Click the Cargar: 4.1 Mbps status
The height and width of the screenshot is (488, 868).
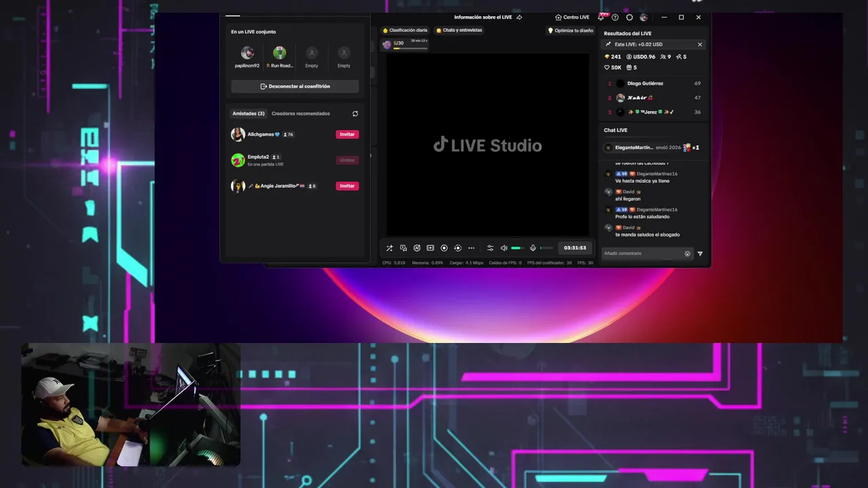[x=467, y=262]
